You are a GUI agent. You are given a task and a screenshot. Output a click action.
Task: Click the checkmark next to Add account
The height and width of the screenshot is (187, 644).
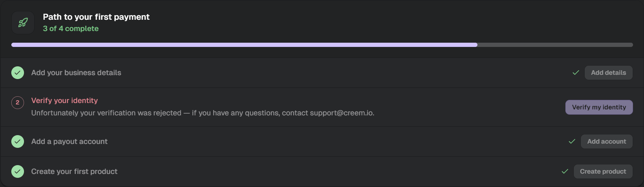(572, 141)
